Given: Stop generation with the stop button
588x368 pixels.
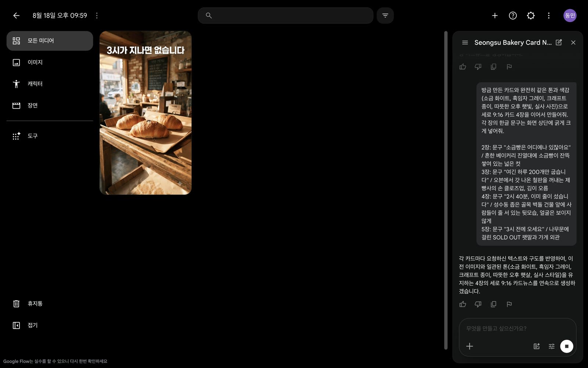Looking at the screenshot, I should pyautogui.click(x=566, y=346).
